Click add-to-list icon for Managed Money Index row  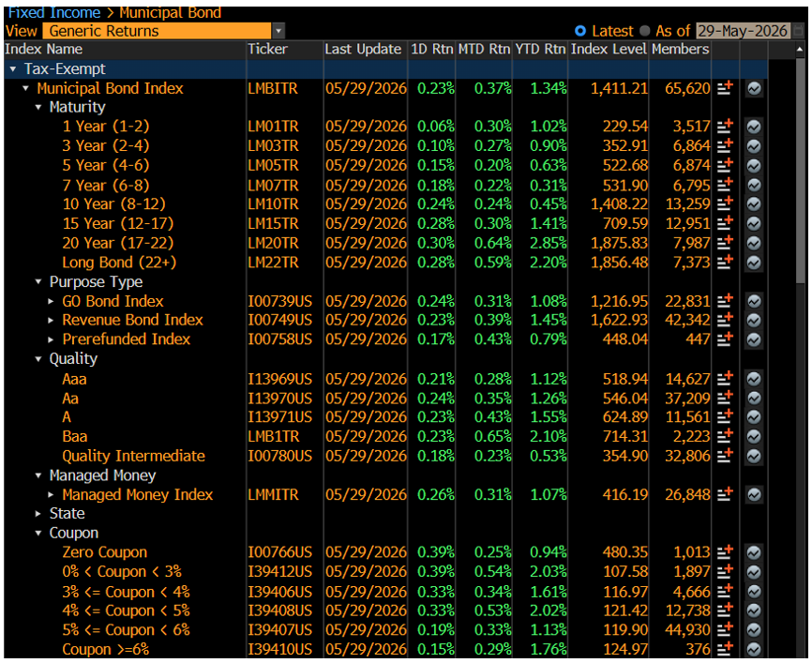(725, 494)
